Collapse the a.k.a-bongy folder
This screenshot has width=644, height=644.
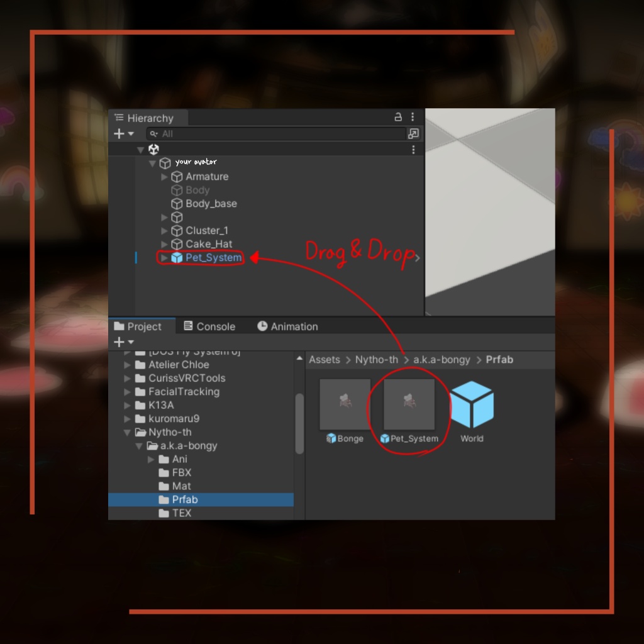pyautogui.click(x=139, y=446)
